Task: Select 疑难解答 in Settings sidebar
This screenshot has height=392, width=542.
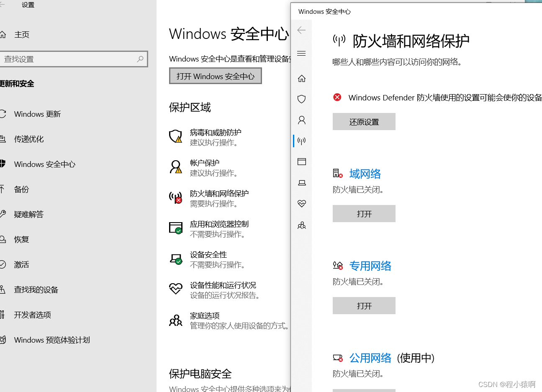Action: (29, 215)
